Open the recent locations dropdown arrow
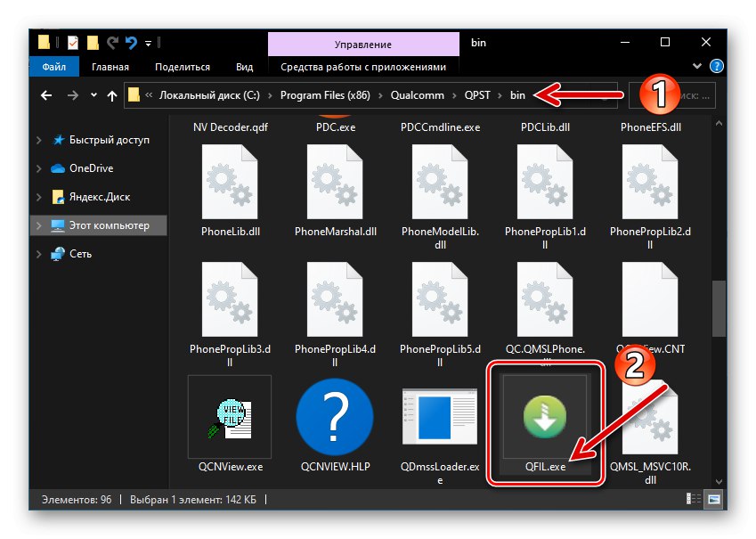Screen dimensions: 756x539 (x=93, y=95)
